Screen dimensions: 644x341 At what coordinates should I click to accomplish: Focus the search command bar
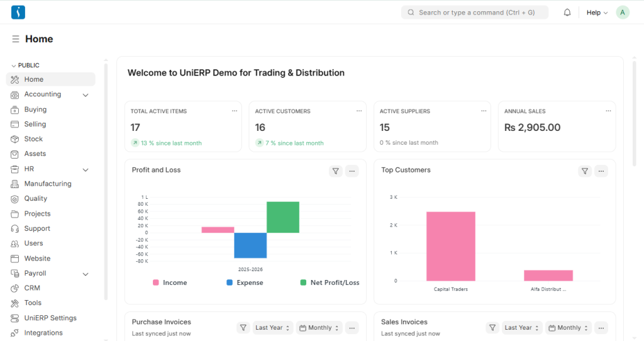[474, 13]
